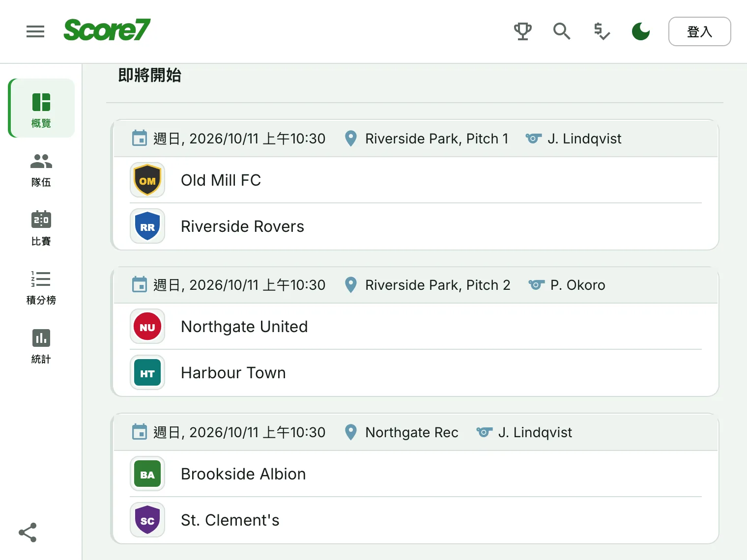
Task: Open the trophy tournaments icon
Action: [523, 31]
